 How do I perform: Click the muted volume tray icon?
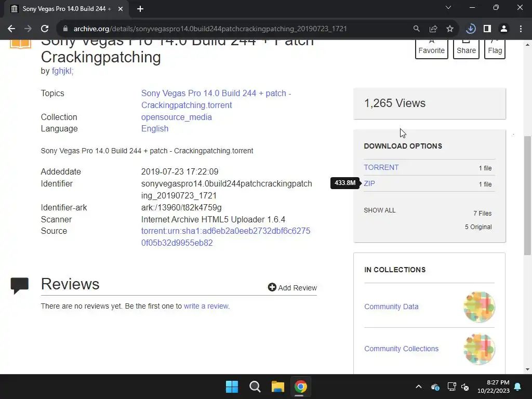[465, 387]
